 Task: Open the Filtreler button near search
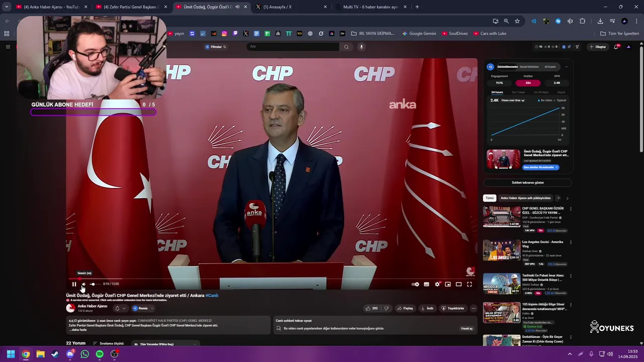tap(216, 47)
